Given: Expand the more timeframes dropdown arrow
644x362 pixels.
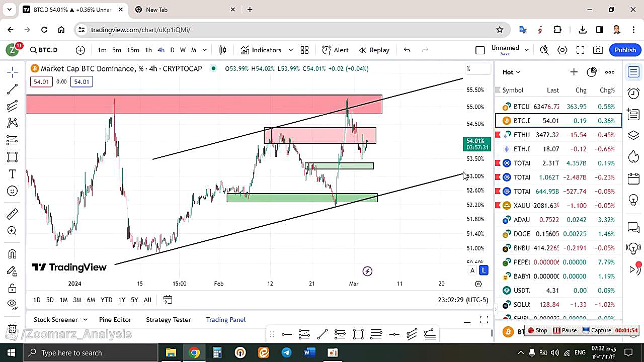Looking at the screenshot, I should click(x=204, y=50).
